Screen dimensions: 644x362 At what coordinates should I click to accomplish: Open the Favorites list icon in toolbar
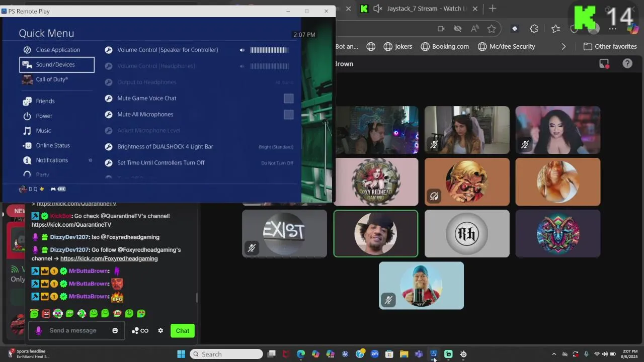[555, 29]
